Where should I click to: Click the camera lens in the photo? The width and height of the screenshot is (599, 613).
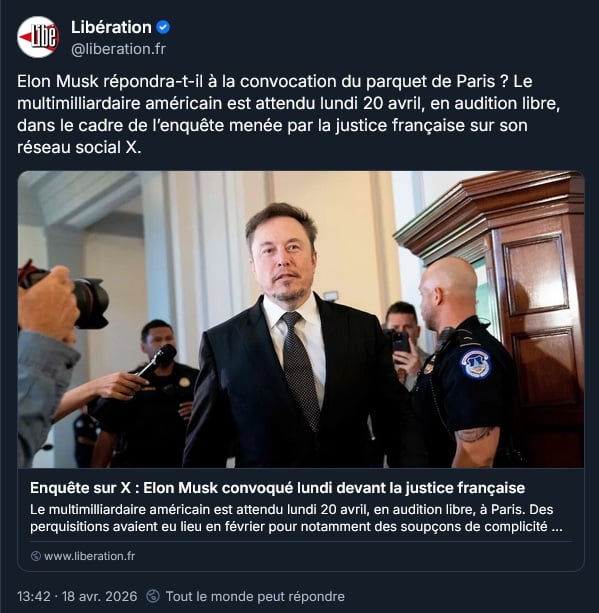[91, 303]
